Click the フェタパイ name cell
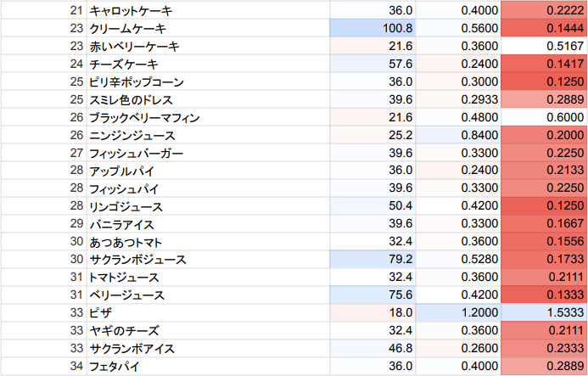This screenshot has width=588, height=376. tap(117, 366)
